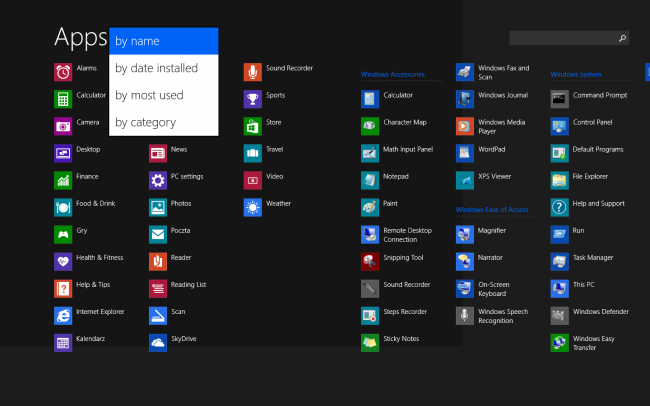Open Windows Easy Transfer entry
The width and height of the screenshot is (650, 406).
click(583, 343)
